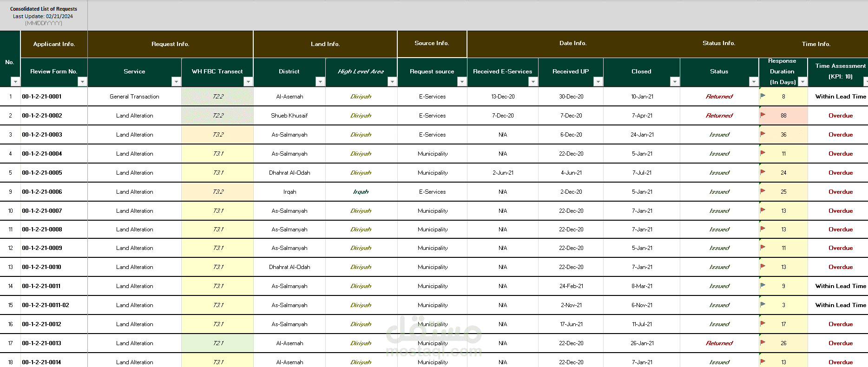This screenshot has width=868, height=367.
Task: Select the Returned status in row 00-1-2-21-0013
Action: [x=719, y=343]
